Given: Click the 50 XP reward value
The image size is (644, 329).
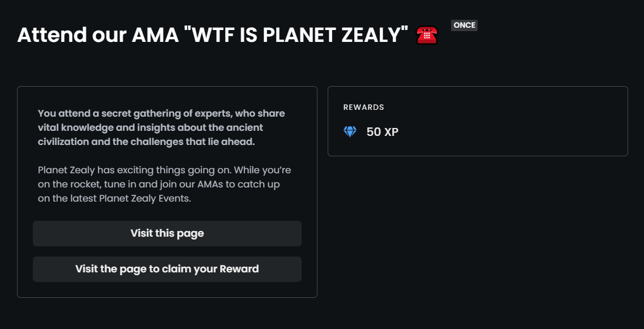Looking at the screenshot, I should (383, 132).
